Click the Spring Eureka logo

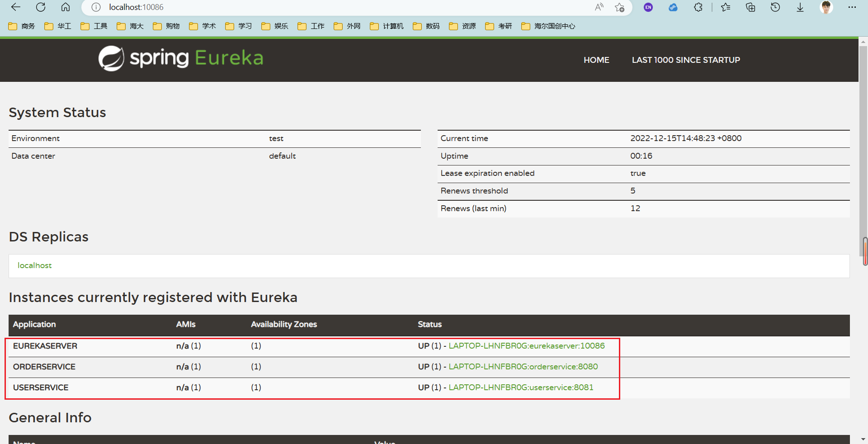coord(180,58)
